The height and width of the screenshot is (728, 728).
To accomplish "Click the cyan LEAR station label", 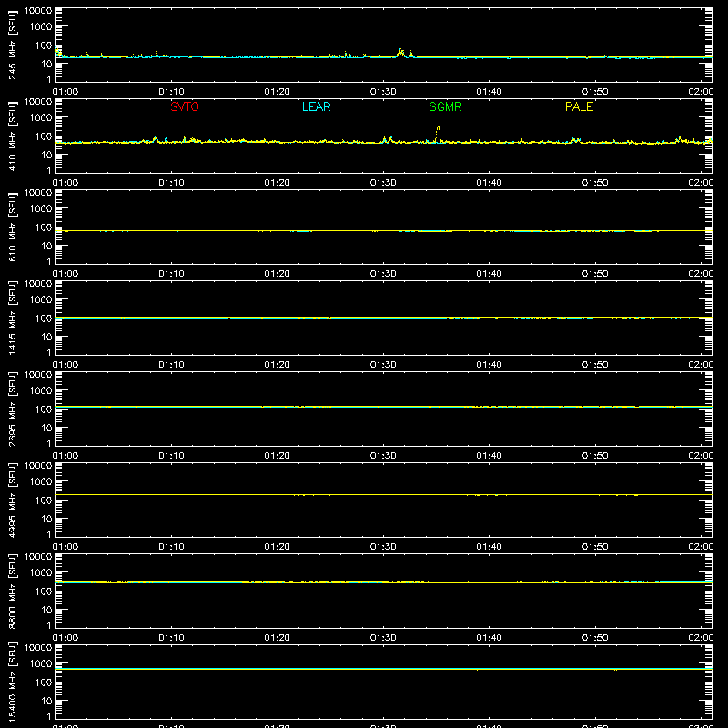I will 316,106.
